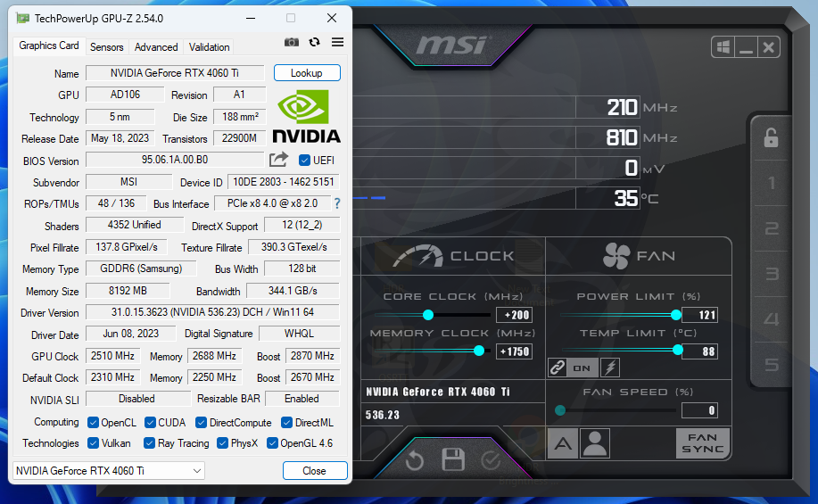Click the user-defined fan profile icon
The width and height of the screenshot is (818, 504).
[x=595, y=444]
